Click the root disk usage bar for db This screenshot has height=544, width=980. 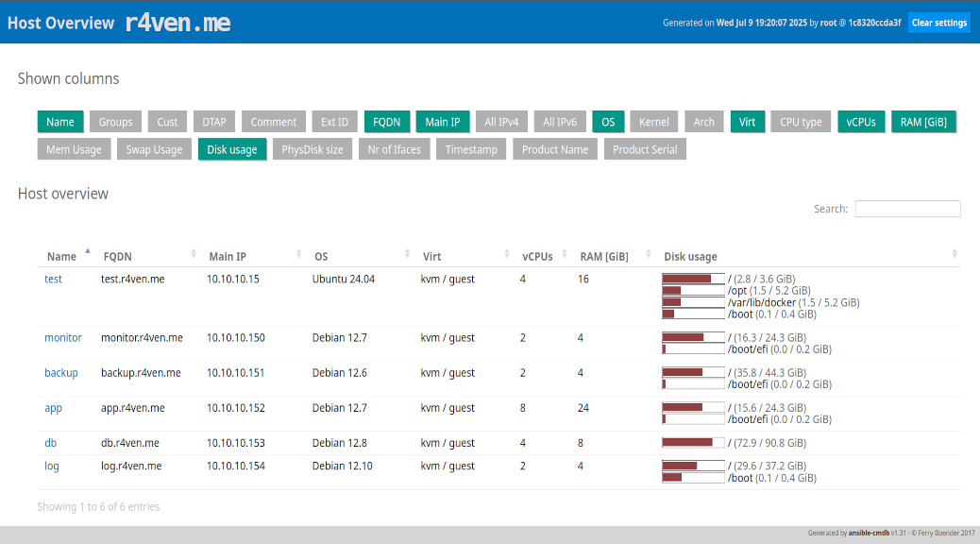click(x=693, y=443)
